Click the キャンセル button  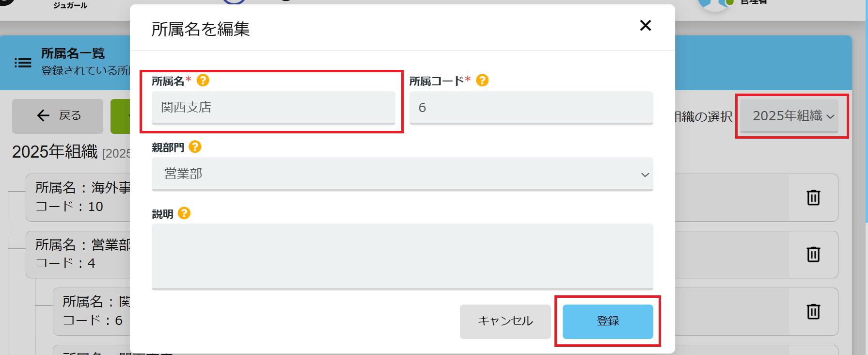coord(505,321)
